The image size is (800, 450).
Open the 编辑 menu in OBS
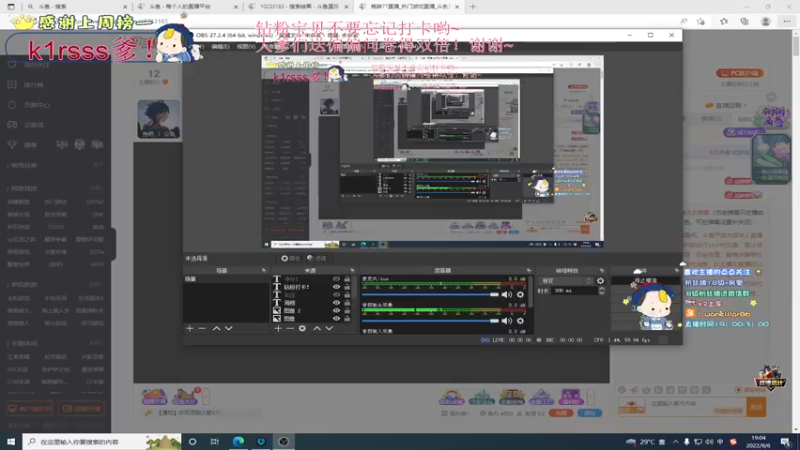click(220, 46)
